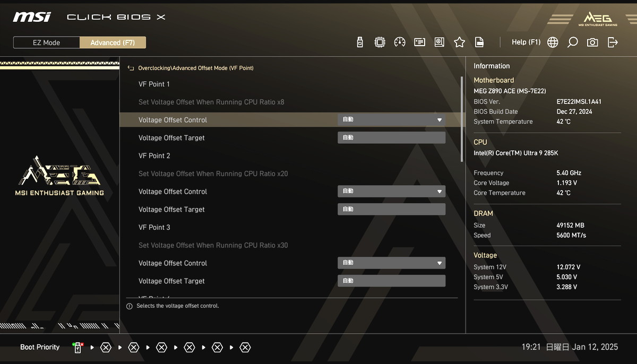
Task: Open the hardware monitor board icon
Action: tap(440, 42)
